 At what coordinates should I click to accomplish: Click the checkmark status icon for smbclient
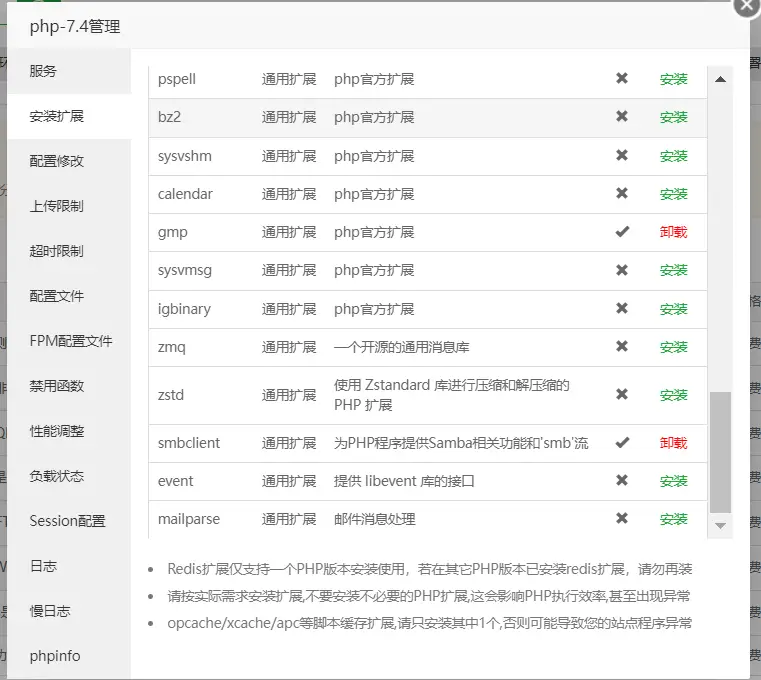point(622,442)
